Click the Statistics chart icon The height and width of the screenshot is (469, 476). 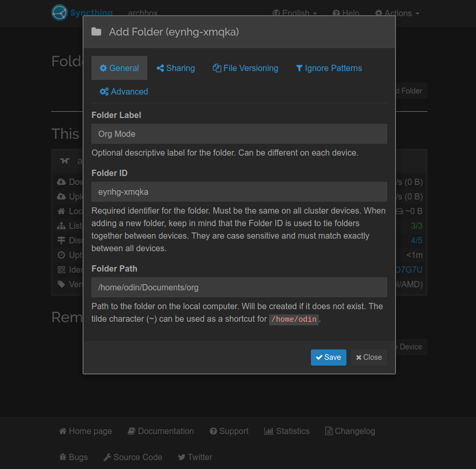click(269, 431)
